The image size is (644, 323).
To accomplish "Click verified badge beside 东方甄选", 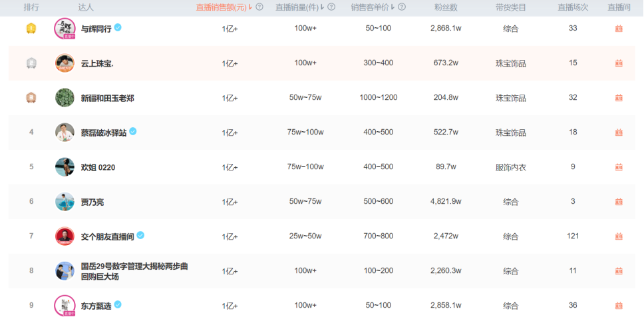I will [x=118, y=304].
